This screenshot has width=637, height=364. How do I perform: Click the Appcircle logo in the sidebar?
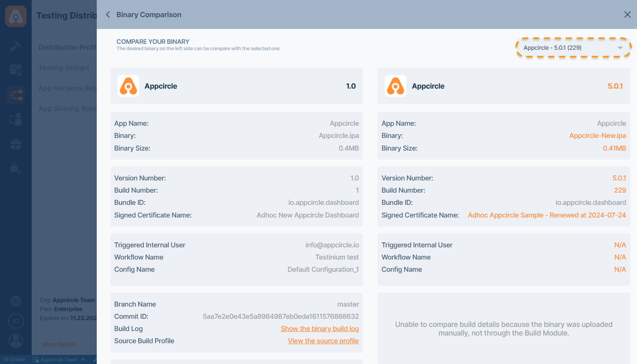point(16,16)
